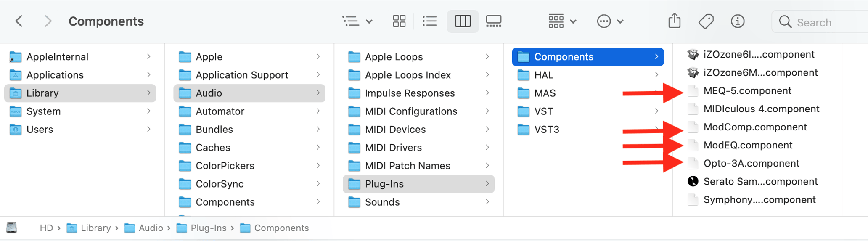This screenshot has width=868, height=241.
Task: Select the Bundles folder
Action: coord(249,129)
